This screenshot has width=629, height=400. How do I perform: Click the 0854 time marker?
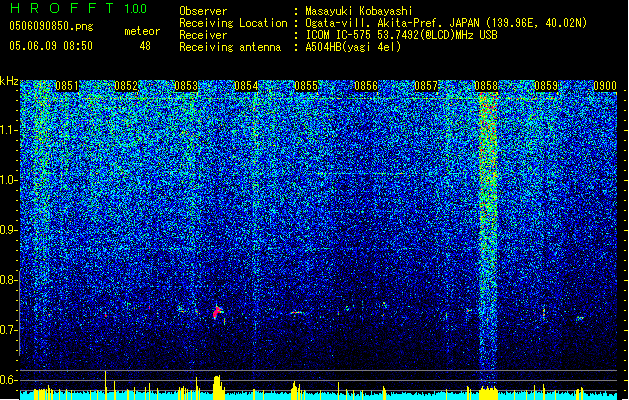[x=246, y=86]
